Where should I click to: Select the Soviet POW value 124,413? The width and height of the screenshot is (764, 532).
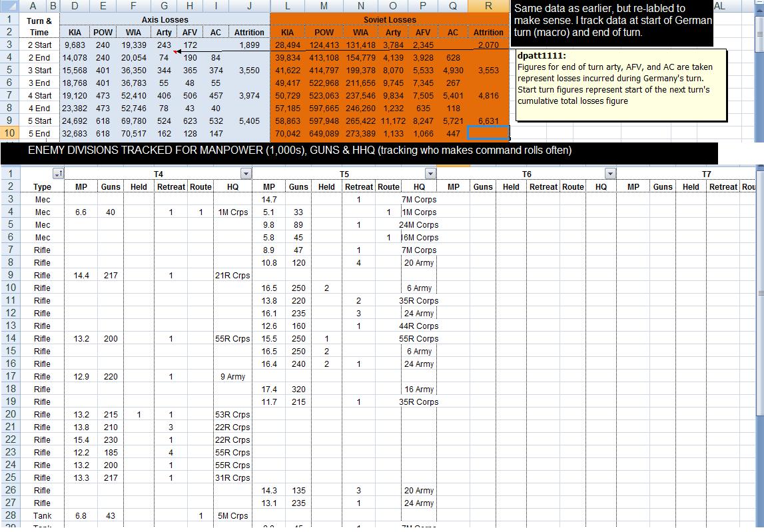pyautogui.click(x=324, y=45)
